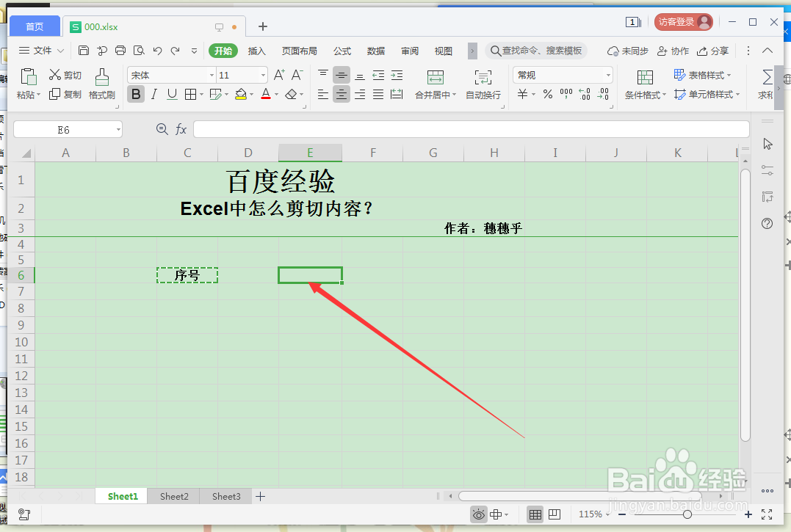The width and height of the screenshot is (791, 532).
Task: Toggle horizontal center alignment
Action: click(x=342, y=94)
